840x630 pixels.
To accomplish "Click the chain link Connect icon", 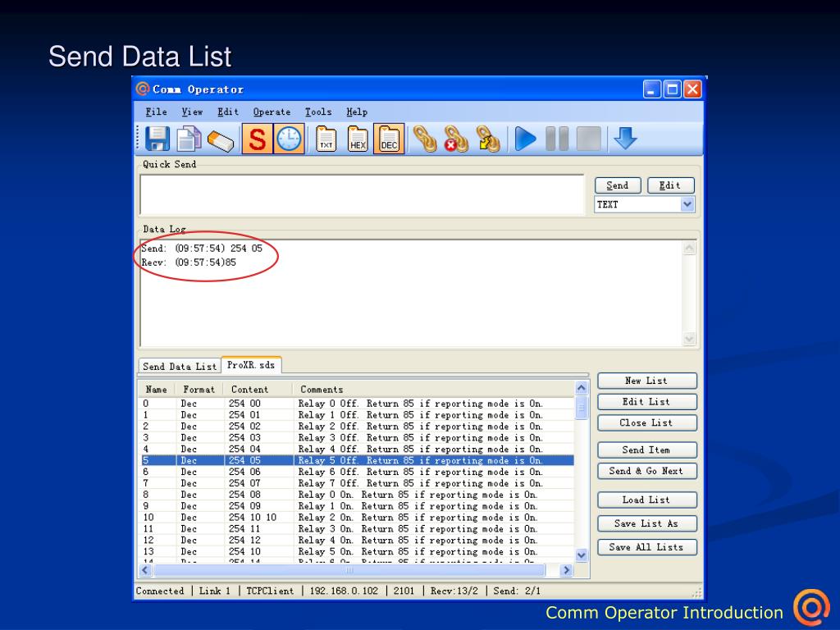I will coord(425,139).
